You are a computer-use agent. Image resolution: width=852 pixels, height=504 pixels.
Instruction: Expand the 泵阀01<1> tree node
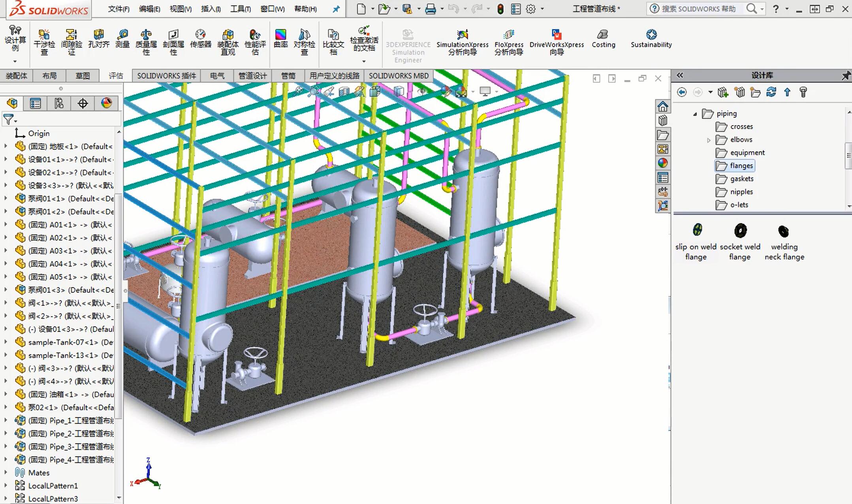(x=6, y=198)
